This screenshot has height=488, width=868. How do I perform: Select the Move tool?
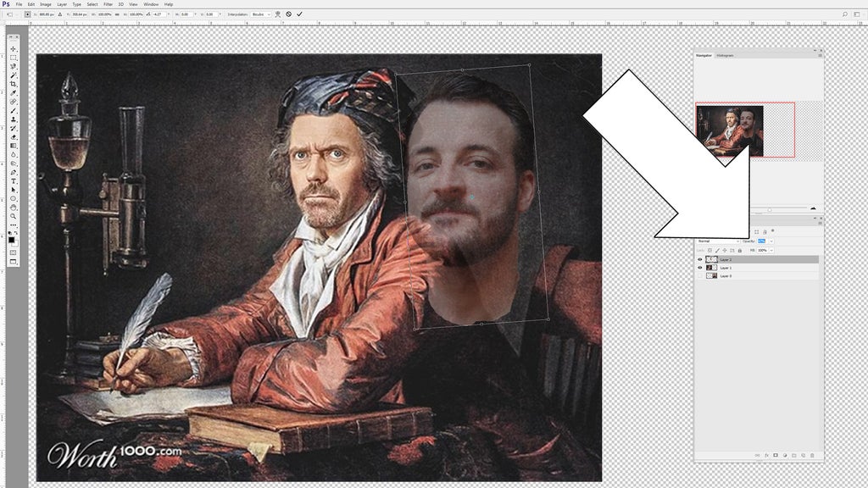(14, 49)
